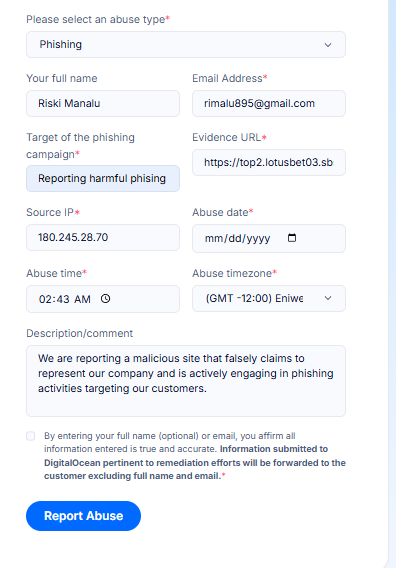Click inside the Description/comment text area
The width and height of the screenshot is (396, 568).
click(186, 381)
